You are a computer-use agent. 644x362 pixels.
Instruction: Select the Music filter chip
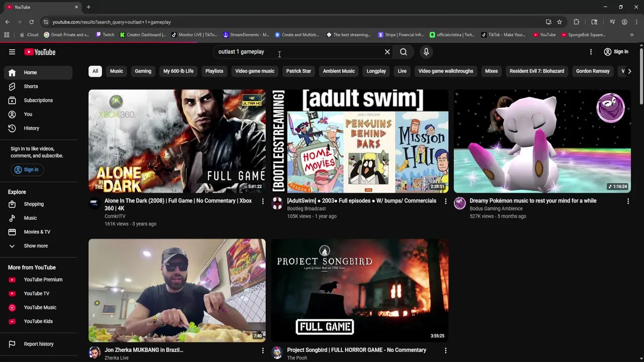(117, 71)
